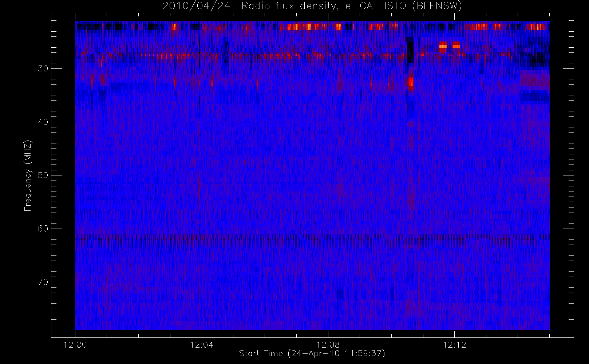Image resolution: width=589 pixels, height=364 pixels.
Task: Click the "12:12" time tick label
Action: [x=455, y=345]
